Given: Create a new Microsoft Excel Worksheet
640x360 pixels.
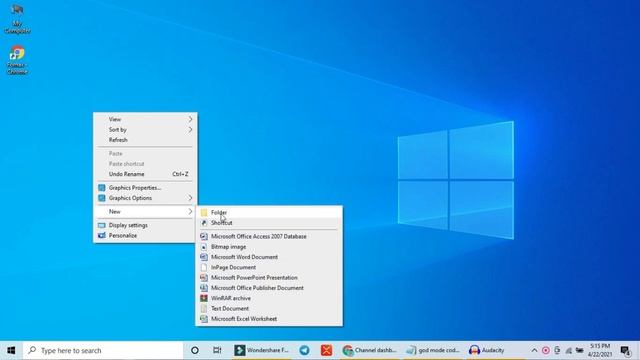Looking at the screenshot, I should pos(269,319).
